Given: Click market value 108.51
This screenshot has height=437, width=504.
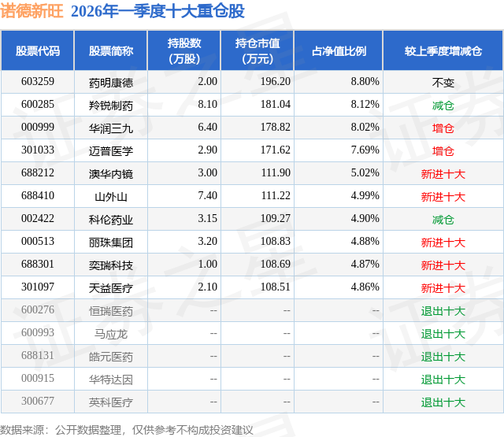Looking at the screenshot, I should (276, 287).
